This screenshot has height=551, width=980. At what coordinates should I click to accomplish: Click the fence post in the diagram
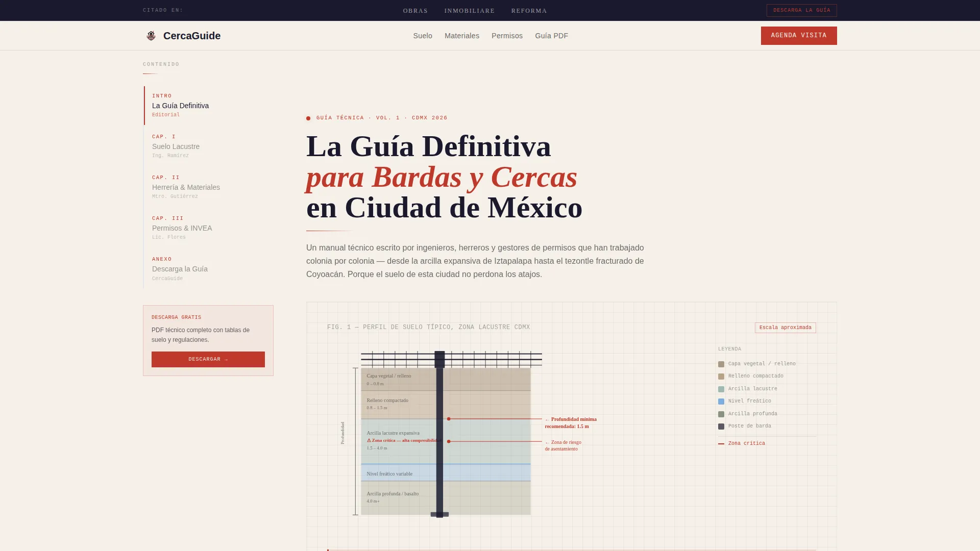[439, 434]
